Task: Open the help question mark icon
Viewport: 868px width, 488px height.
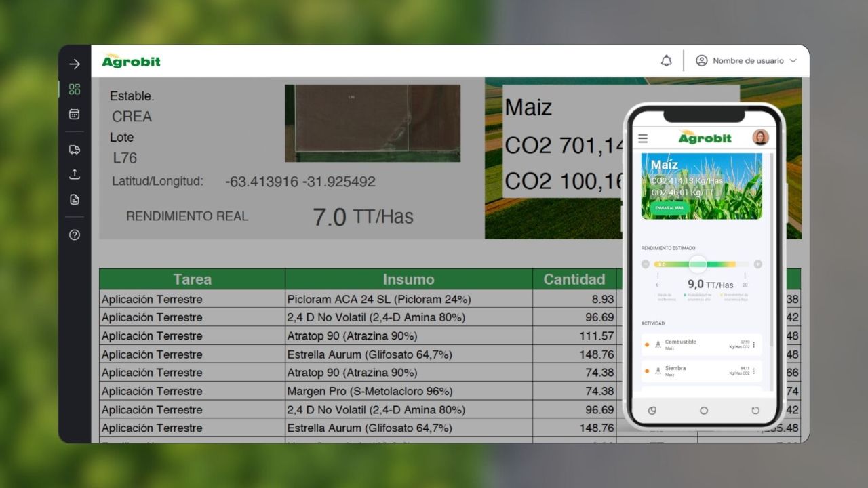Action: 75,235
